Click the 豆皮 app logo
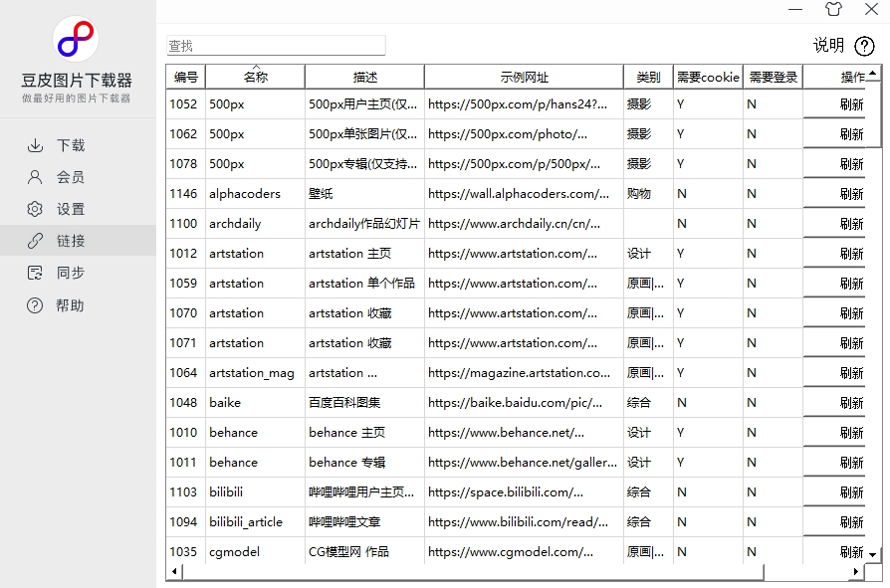Screen dimensions: 890x588 pyautogui.click(x=74, y=38)
